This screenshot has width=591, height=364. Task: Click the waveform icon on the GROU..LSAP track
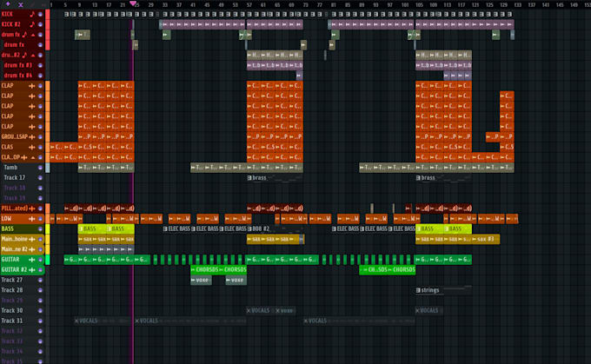(32, 136)
